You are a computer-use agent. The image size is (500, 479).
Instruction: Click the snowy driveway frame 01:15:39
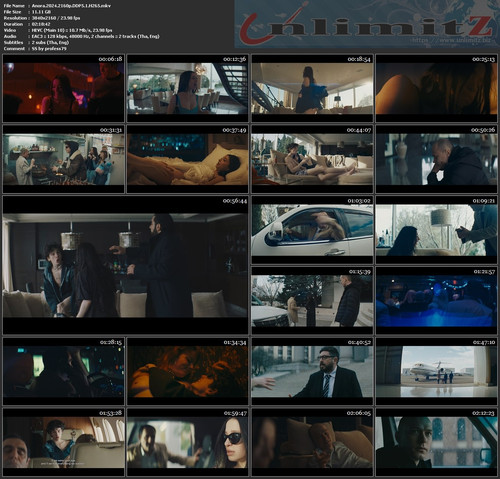click(x=312, y=301)
